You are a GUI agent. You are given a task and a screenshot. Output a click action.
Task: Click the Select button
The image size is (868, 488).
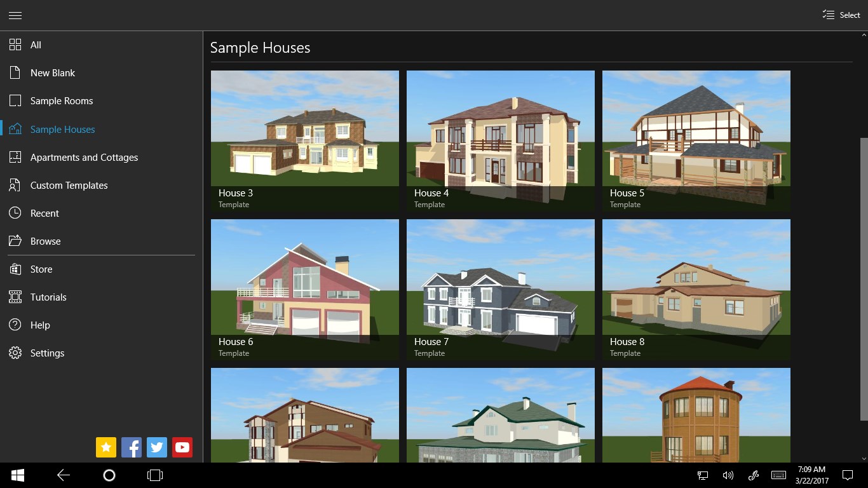pyautogui.click(x=840, y=15)
